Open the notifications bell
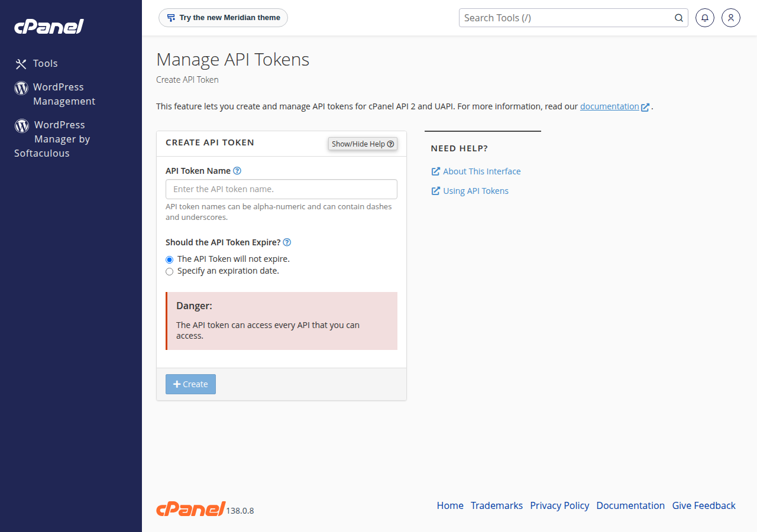Image resolution: width=757 pixels, height=532 pixels. click(x=704, y=18)
